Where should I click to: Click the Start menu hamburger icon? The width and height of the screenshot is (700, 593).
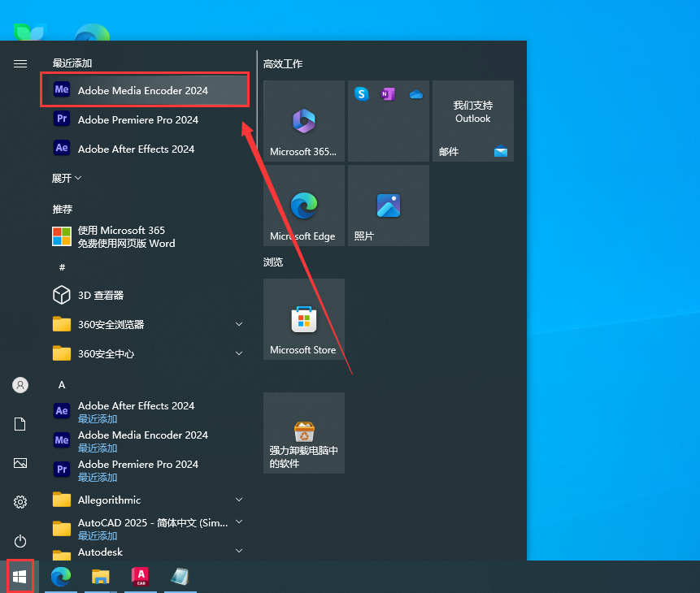(20, 64)
